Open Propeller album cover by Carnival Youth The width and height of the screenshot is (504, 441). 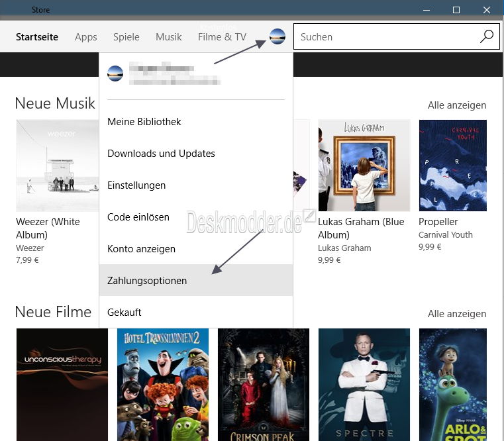click(453, 166)
